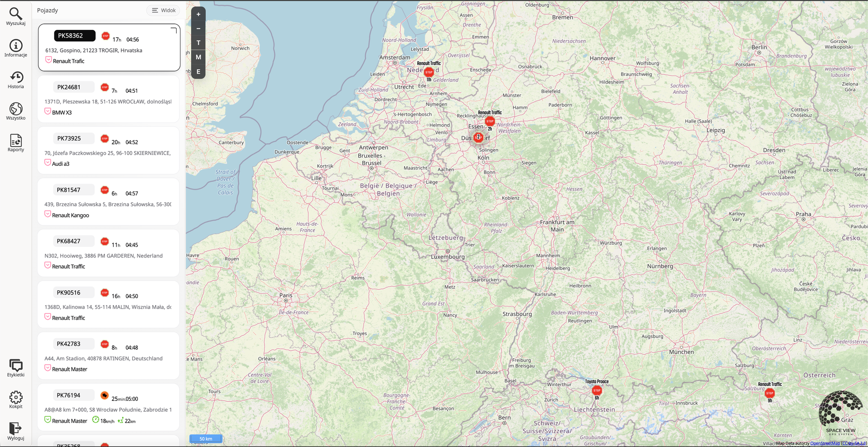This screenshot has width=868, height=447.
Task: Click stop status icon of PK24681
Action: point(105,87)
